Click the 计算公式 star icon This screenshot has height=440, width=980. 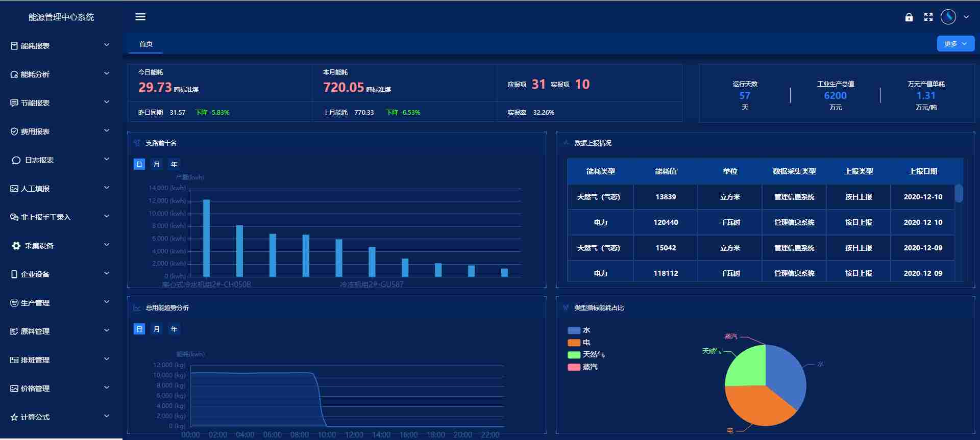click(14, 417)
